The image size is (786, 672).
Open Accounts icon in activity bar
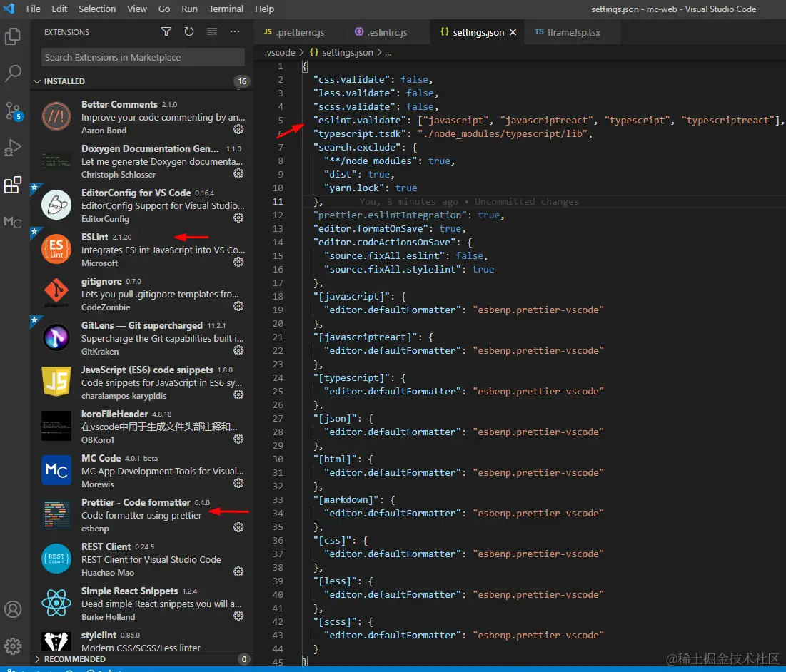13,609
